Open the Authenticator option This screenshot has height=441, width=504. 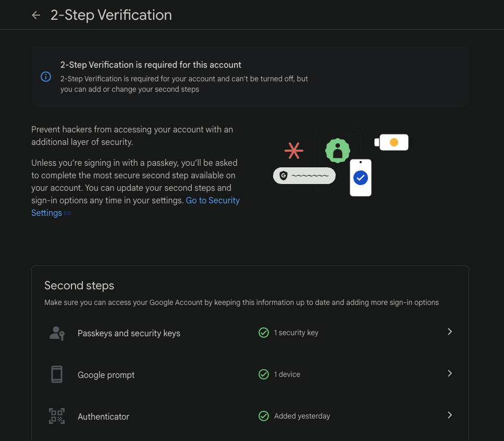(x=250, y=416)
